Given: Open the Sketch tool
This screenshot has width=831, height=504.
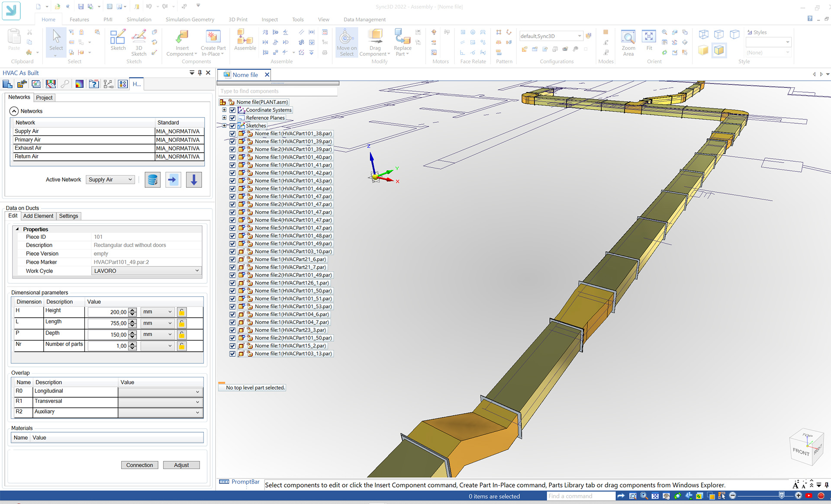Looking at the screenshot, I should tap(118, 40).
